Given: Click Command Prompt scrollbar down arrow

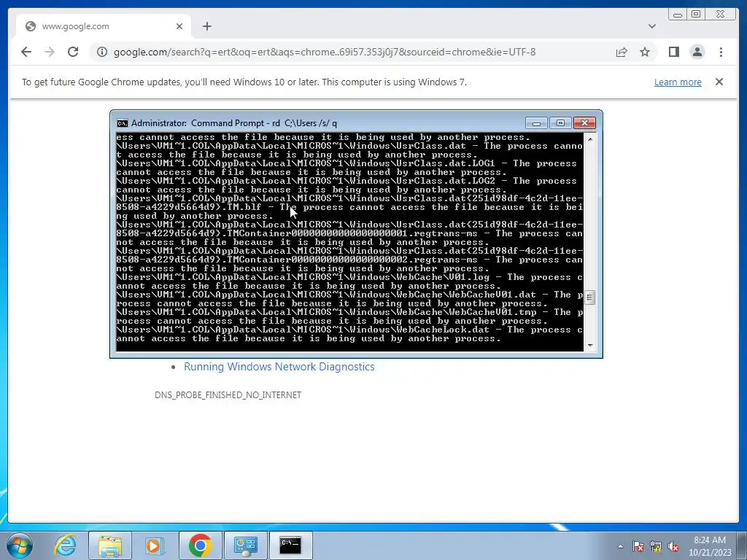Looking at the screenshot, I should 589,346.
